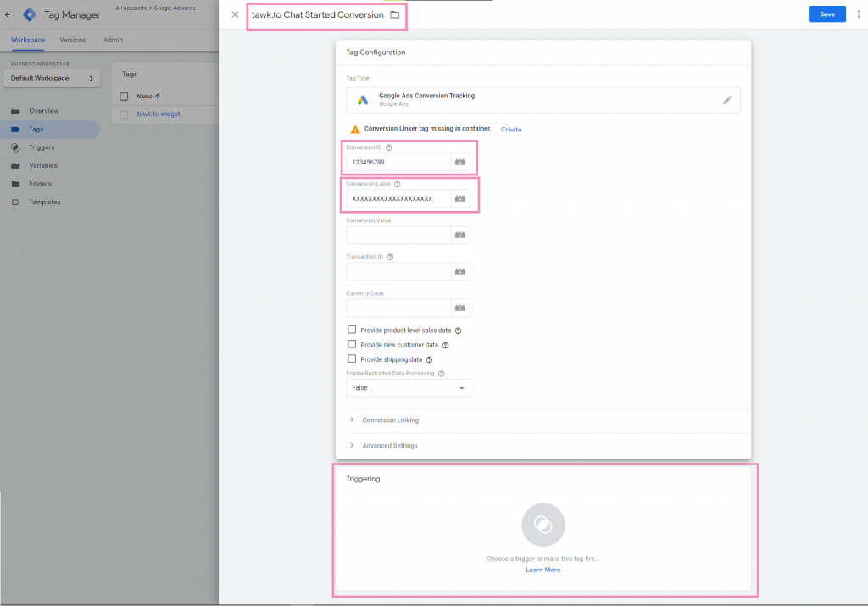Open the Enable Restricted Data Processing dropdown
The image size is (868, 606).
coord(408,388)
